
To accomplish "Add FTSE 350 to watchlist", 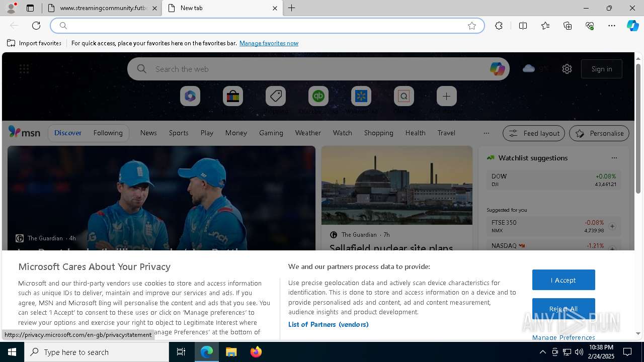I will pyautogui.click(x=612, y=226).
